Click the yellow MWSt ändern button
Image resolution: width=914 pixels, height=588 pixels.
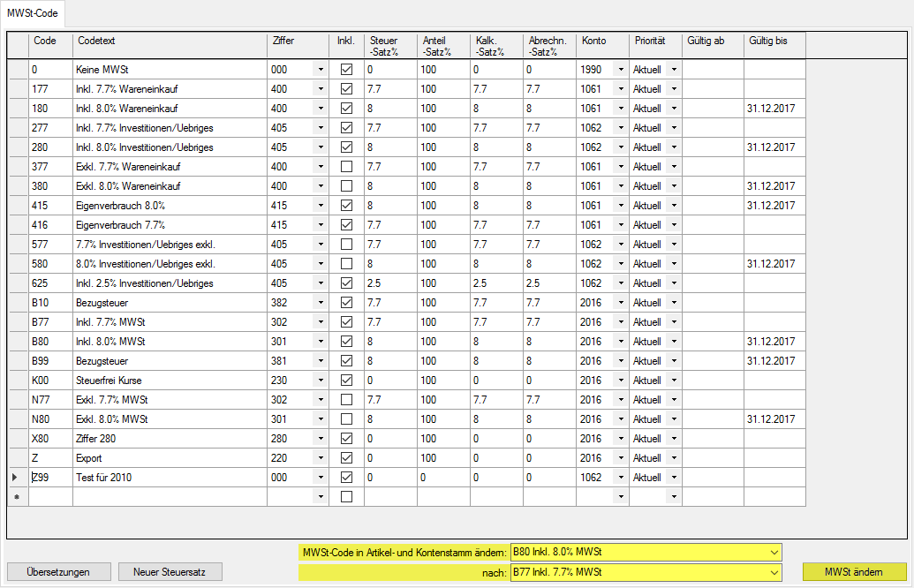854,571
